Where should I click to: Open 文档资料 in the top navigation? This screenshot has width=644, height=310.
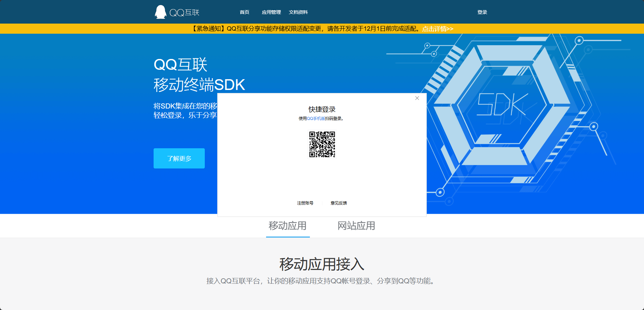click(x=298, y=12)
